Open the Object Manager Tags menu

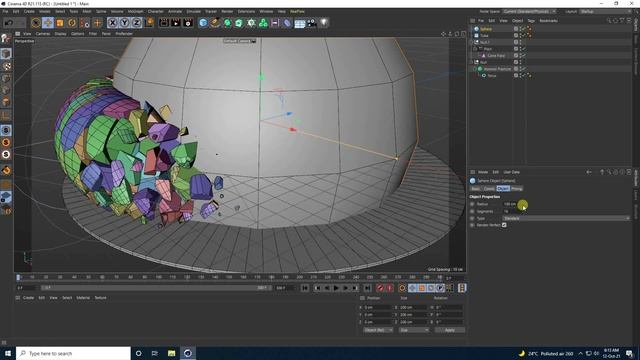[531, 21]
